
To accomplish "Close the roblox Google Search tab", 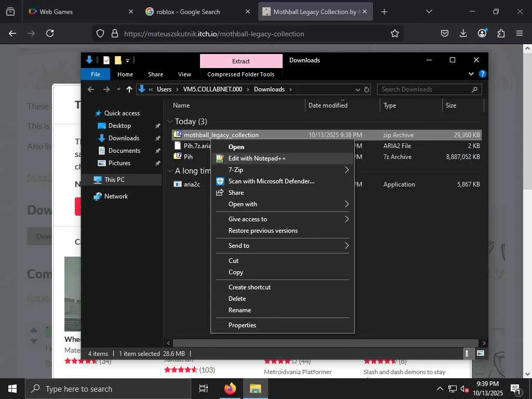I will click(x=248, y=11).
